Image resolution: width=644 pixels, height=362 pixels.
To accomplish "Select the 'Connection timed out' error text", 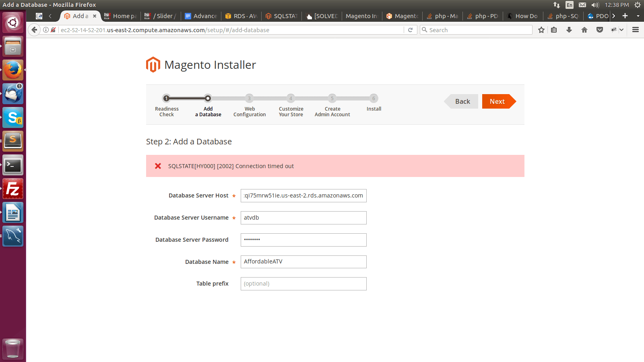I will click(x=264, y=166).
